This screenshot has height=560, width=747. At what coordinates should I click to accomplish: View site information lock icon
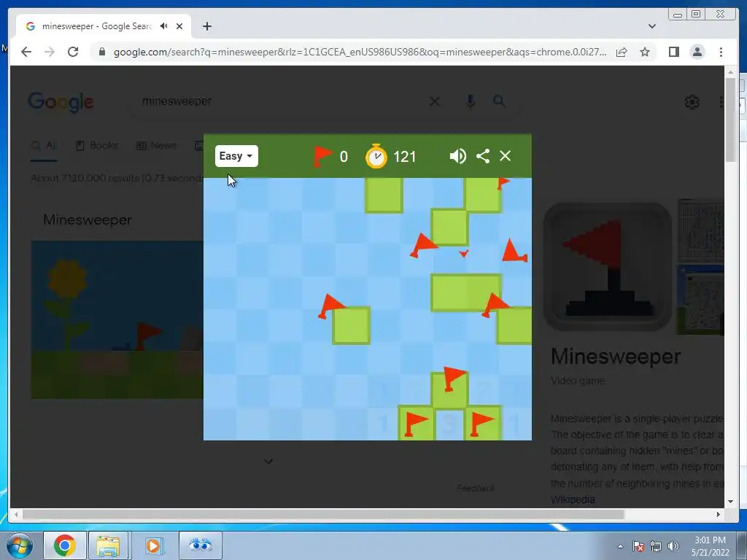[101, 52]
